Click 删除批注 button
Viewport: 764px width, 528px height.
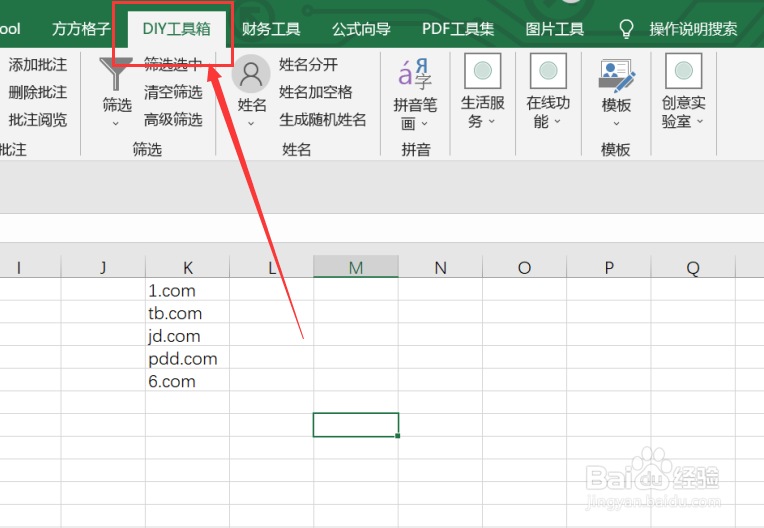click(38, 92)
